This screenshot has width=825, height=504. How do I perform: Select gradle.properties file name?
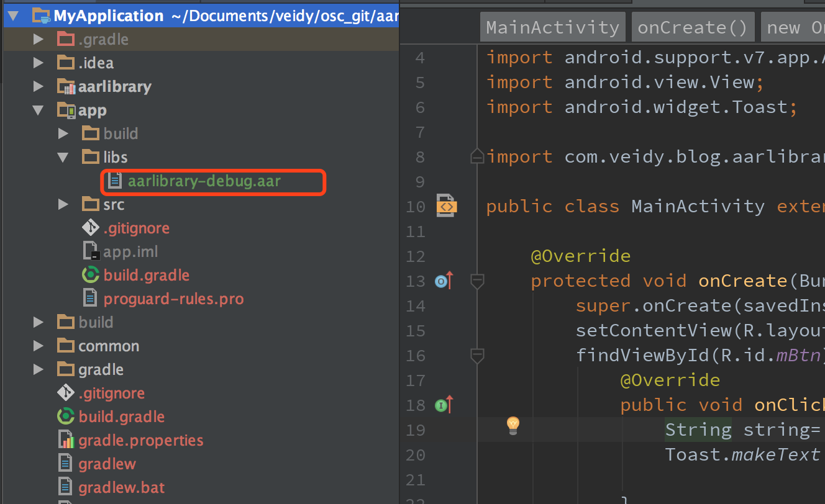pos(141,441)
